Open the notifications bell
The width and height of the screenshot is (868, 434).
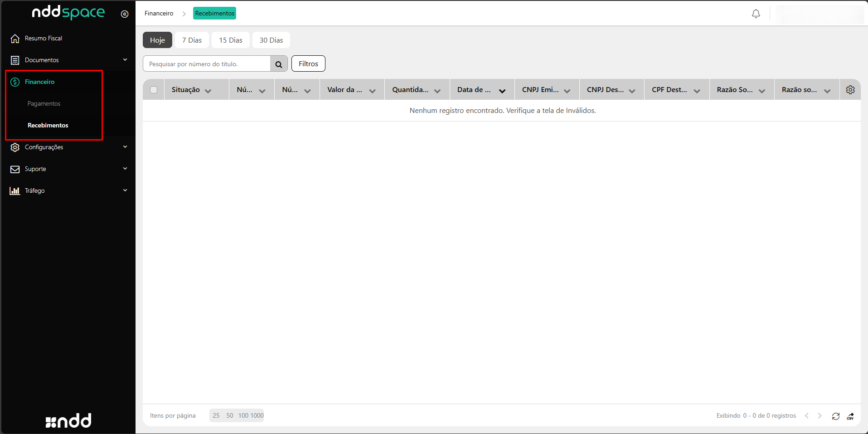(756, 14)
